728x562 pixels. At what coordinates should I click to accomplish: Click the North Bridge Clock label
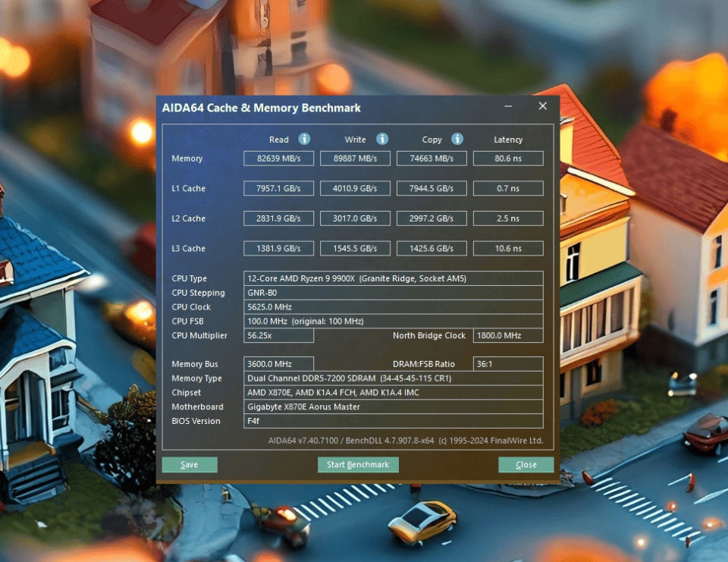429,335
